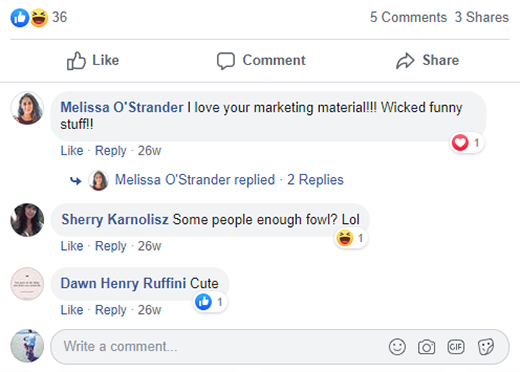Image resolution: width=520 pixels, height=372 pixels.
Task: Click the haha emoji beside 36 count
Action: (39, 17)
